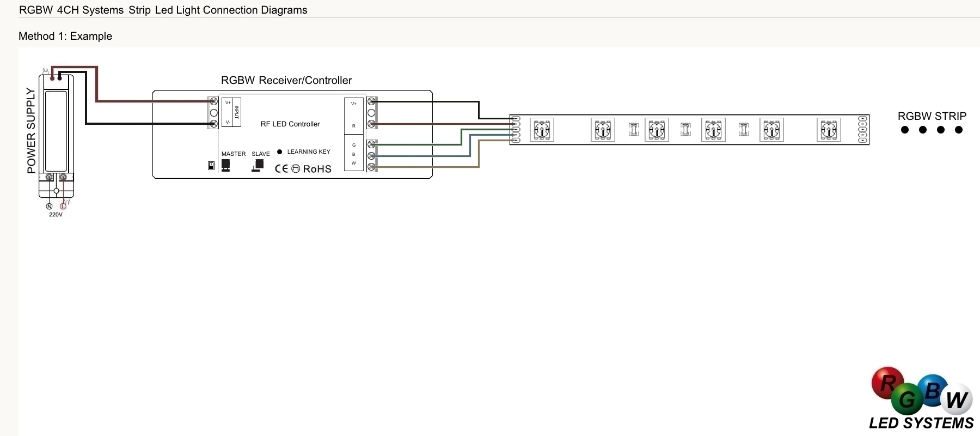Click the last LED chip on the strip
This screenshot has height=436, width=980.
tap(829, 130)
